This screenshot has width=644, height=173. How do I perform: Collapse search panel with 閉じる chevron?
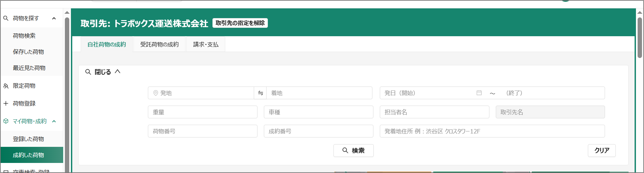click(117, 71)
